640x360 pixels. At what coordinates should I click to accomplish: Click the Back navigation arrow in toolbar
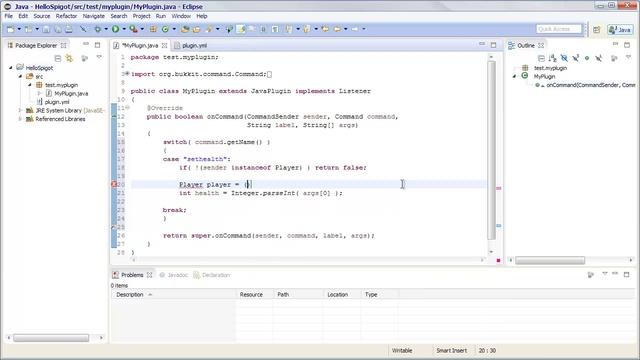coord(337,29)
